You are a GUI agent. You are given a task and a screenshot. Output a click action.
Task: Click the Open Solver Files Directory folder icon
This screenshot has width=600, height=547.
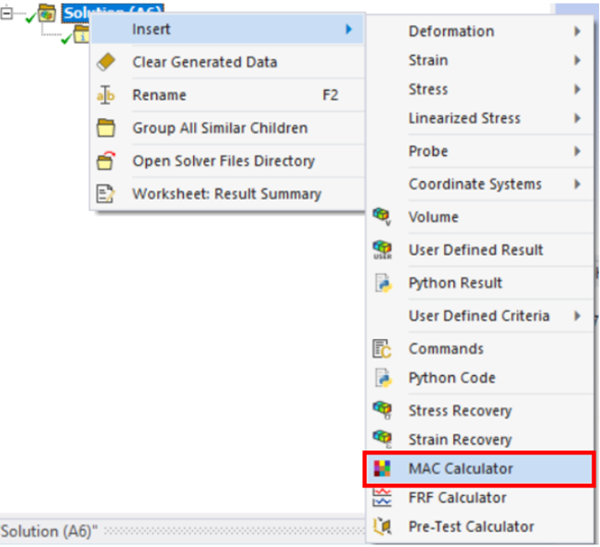click(x=106, y=160)
